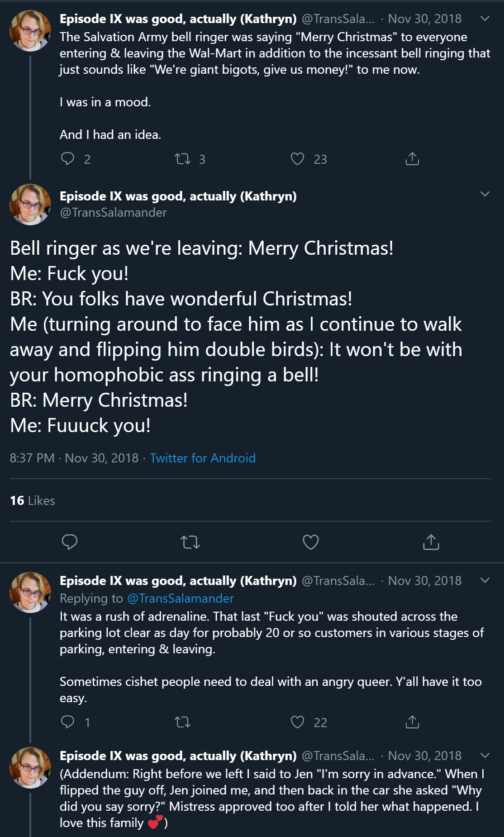Like the main Bell ringer tweet
This screenshot has width=504, height=837.
click(x=311, y=542)
